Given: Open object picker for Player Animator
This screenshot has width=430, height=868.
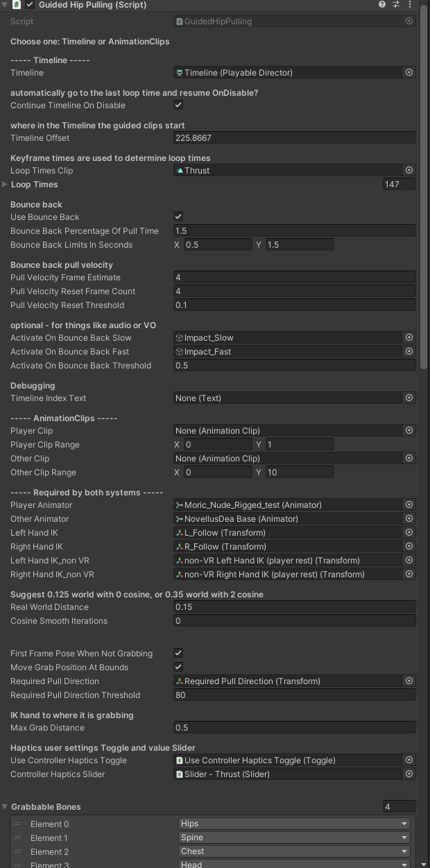Looking at the screenshot, I should [x=409, y=505].
